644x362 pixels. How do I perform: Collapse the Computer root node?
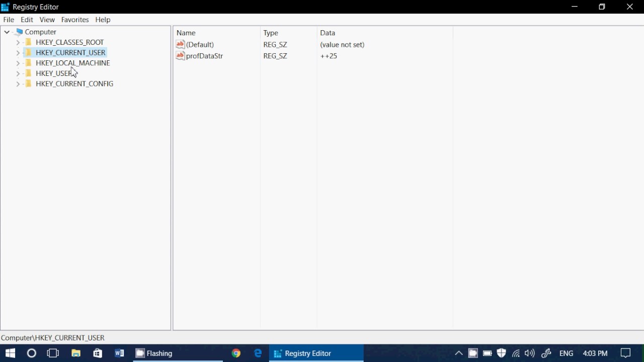pos(7,32)
